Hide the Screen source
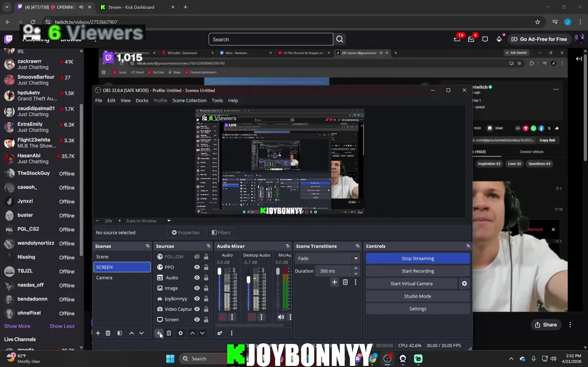The height and width of the screenshot is (367, 588). point(197,320)
